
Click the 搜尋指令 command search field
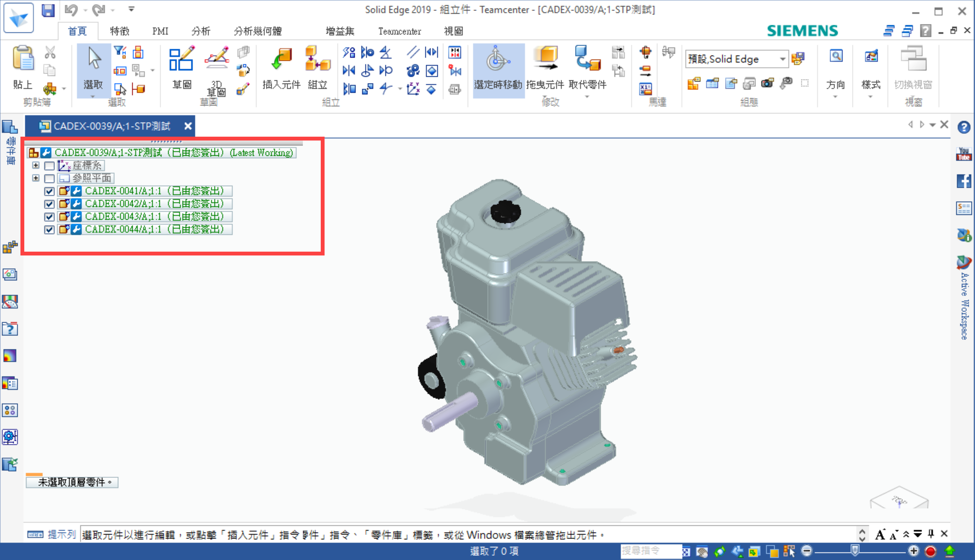[651, 551]
